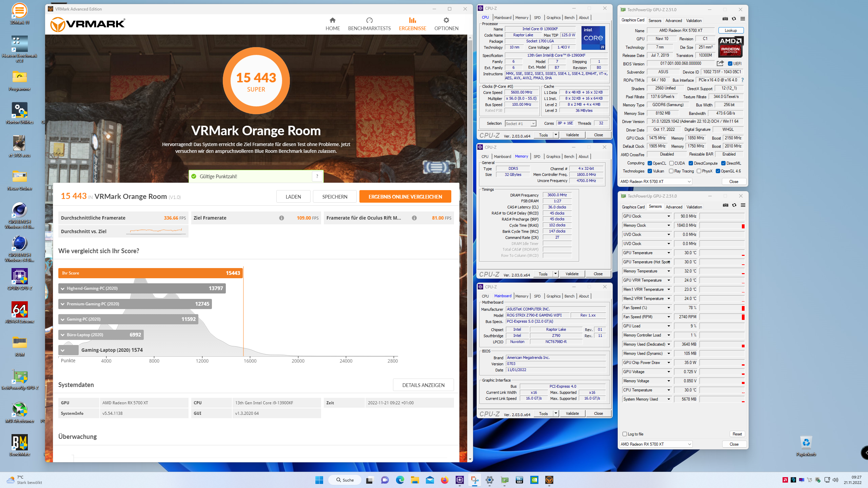Open the Norton Utilities desktop icon
The height and width of the screenshot is (488, 868).
(x=19, y=113)
